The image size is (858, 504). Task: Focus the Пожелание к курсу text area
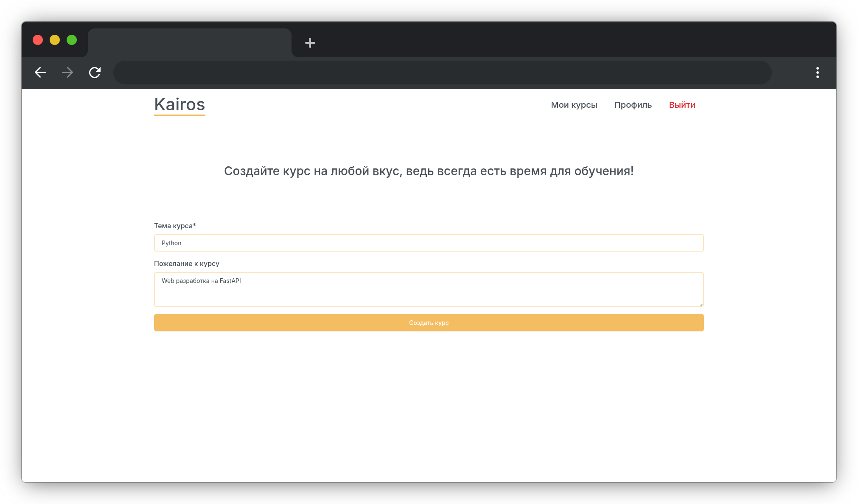(429, 289)
